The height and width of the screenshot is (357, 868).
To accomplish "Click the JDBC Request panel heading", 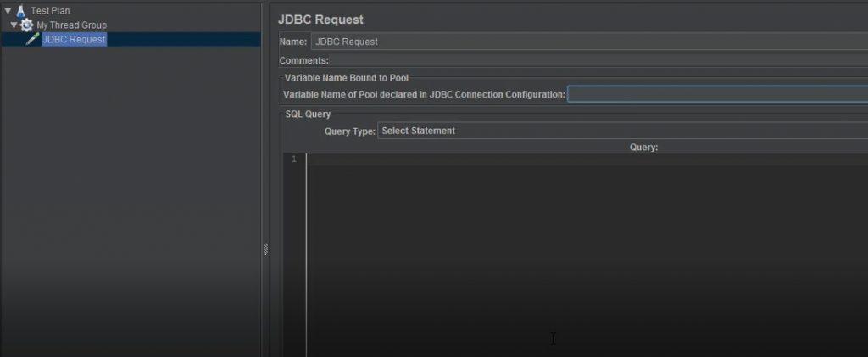I will pyautogui.click(x=320, y=20).
